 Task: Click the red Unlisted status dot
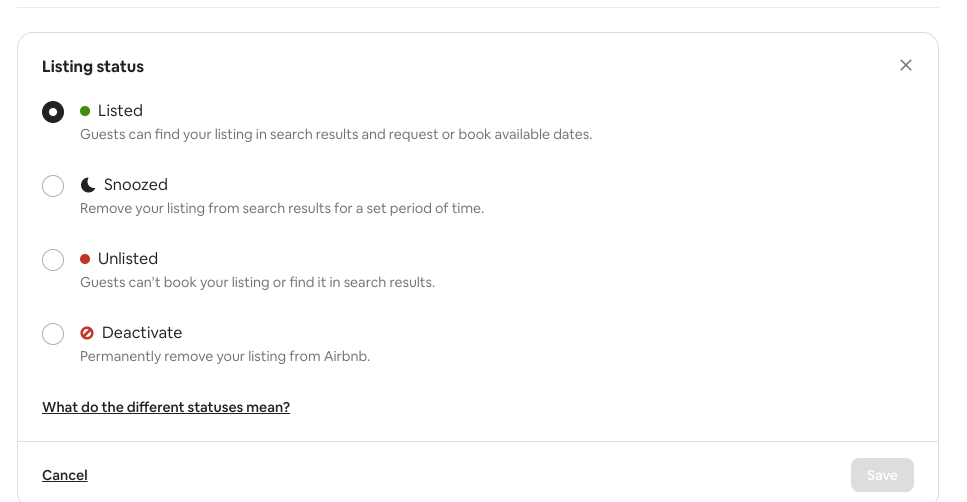pyautogui.click(x=85, y=259)
